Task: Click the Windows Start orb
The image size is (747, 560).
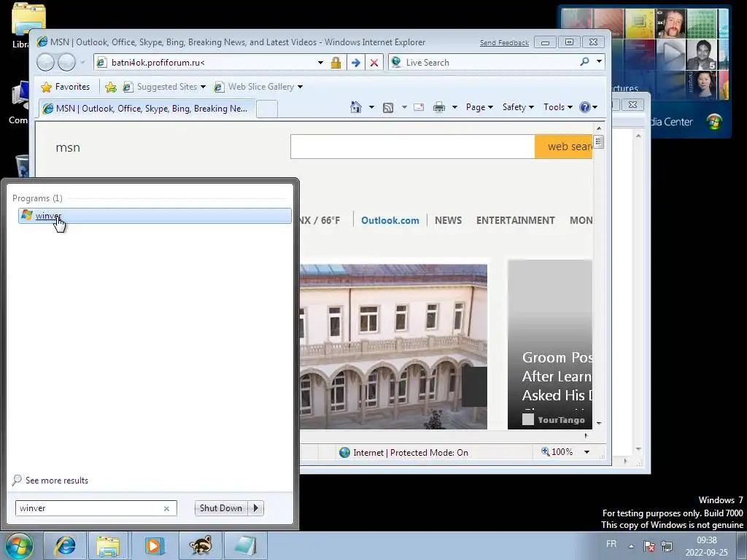Action: [19, 545]
